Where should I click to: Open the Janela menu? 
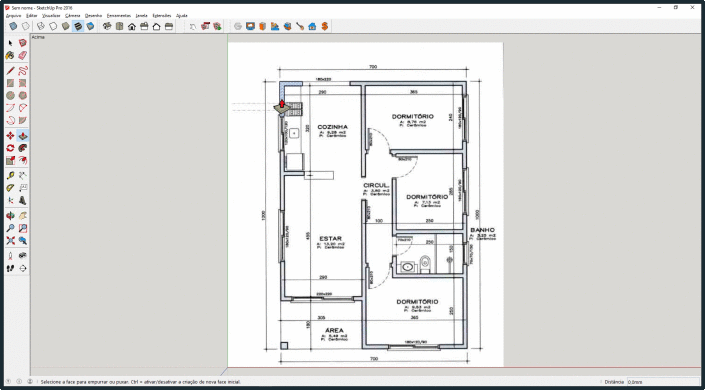(142, 15)
